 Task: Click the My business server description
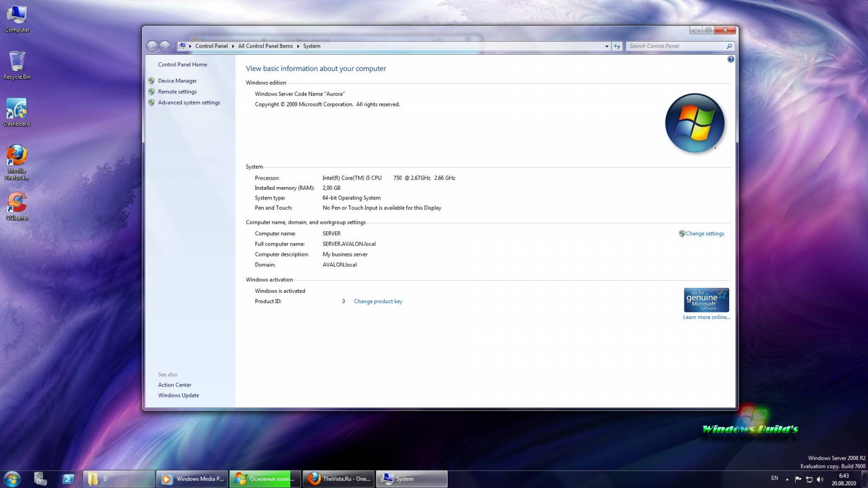pyautogui.click(x=345, y=254)
